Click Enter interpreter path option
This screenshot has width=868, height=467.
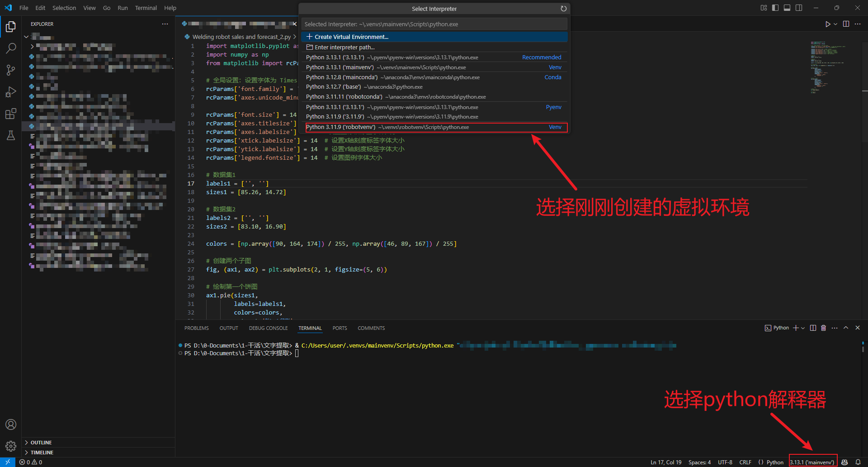(x=345, y=47)
